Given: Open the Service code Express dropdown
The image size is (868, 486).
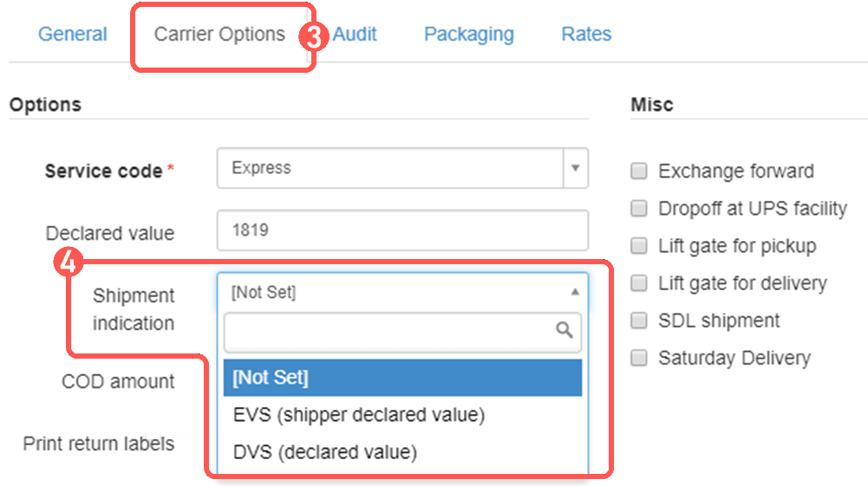Looking at the screenshot, I should point(402,168).
